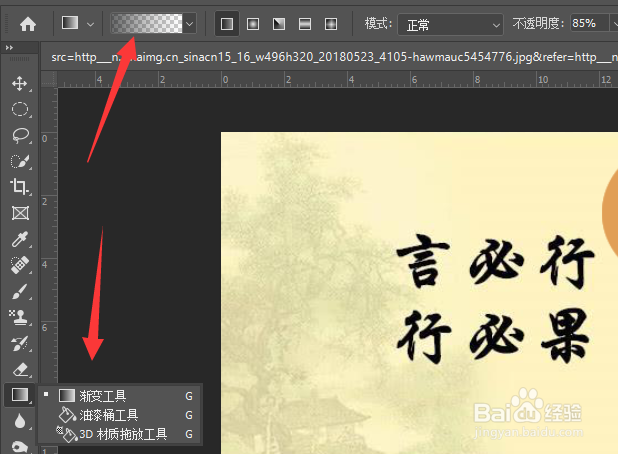Click the 不透明度 85% input field
The image size is (618, 454).
click(x=590, y=23)
